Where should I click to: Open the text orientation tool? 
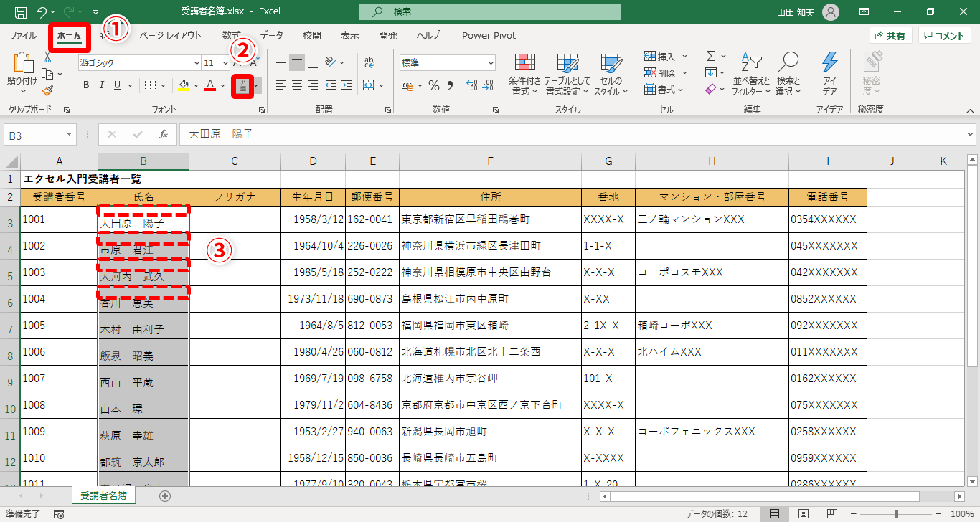331,62
